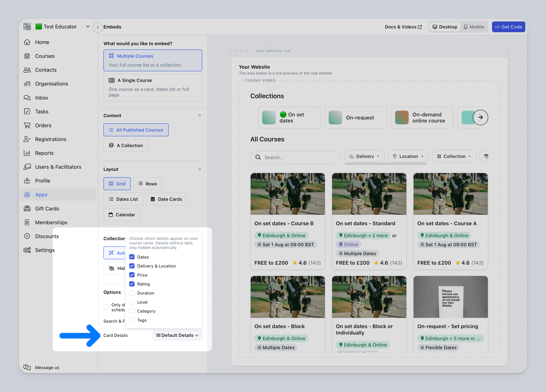546x392 pixels.
Task: Open Reports chart icon
Action: tap(27, 153)
